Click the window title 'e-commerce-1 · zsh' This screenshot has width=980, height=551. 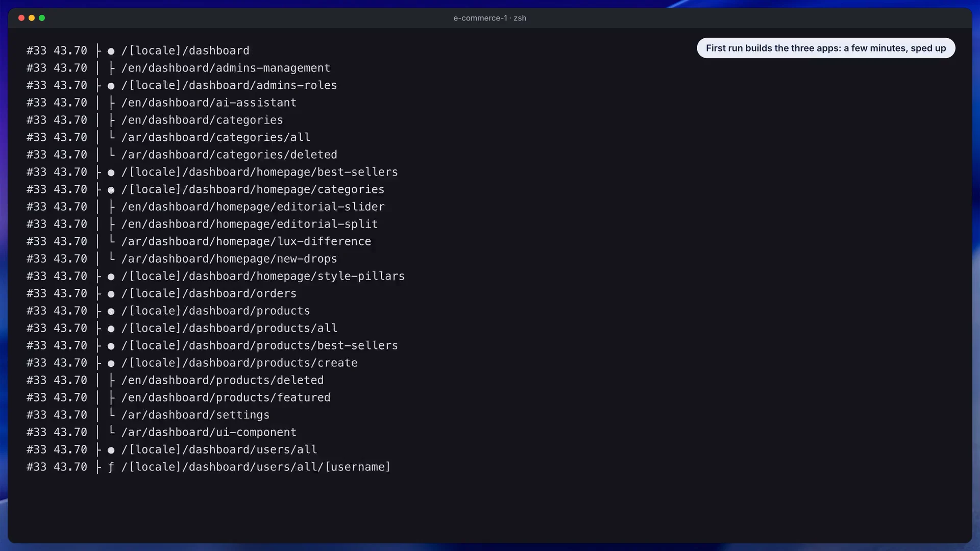pos(489,18)
